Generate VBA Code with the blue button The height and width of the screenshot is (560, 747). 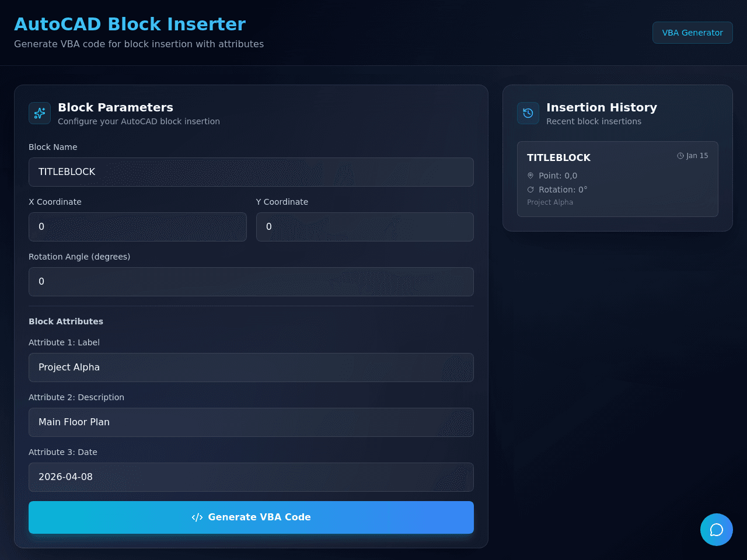click(x=251, y=517)
